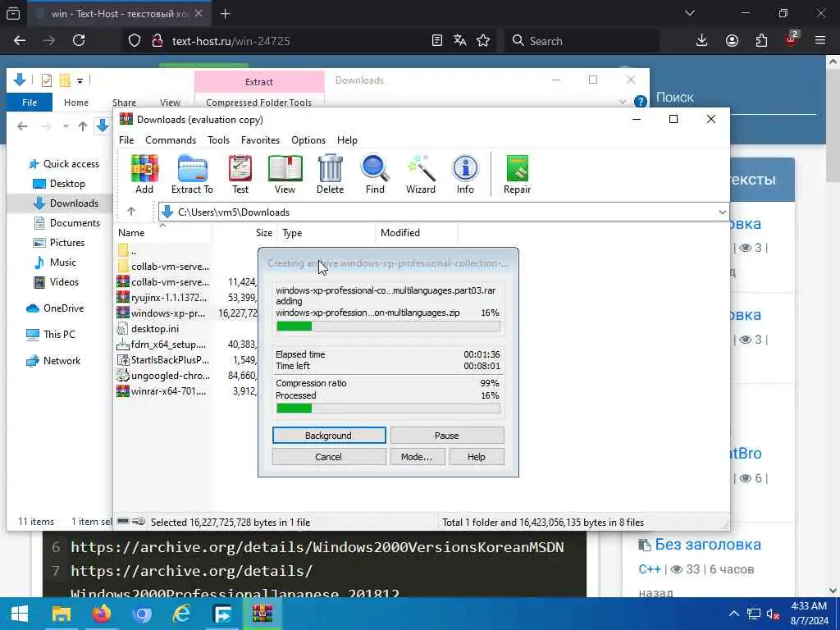Click the View toolbar icon in WinRAR
Screen dimensions: 840x630
pyautogui.click(x=285, y=174)
